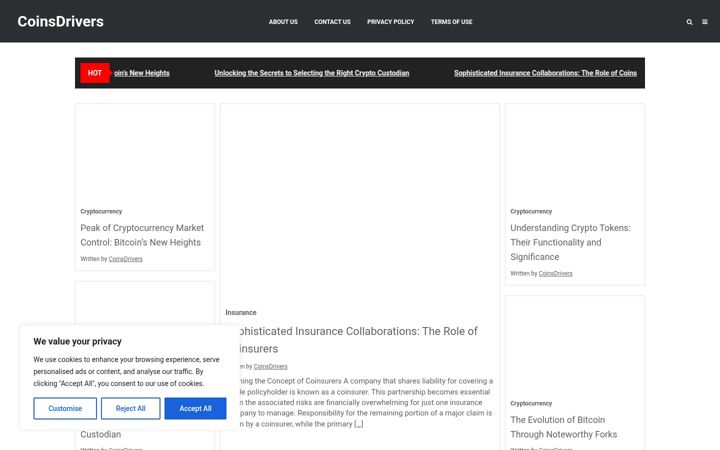The height and width of the screenshot is (450, 720).
Task: Open ticker link Unlocking the Secrets to Selecting Custodian
Action: tap(312, 73)
